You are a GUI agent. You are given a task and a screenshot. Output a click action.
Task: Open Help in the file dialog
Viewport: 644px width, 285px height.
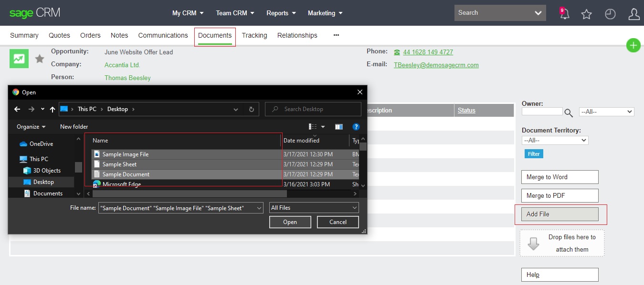[x=356, y=126]
